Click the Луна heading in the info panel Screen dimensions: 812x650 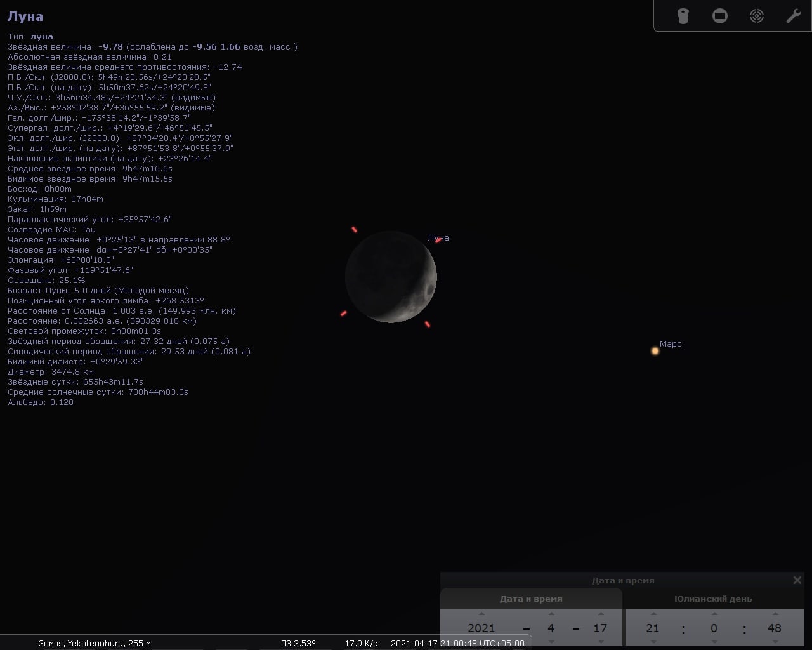coord(25,17)
